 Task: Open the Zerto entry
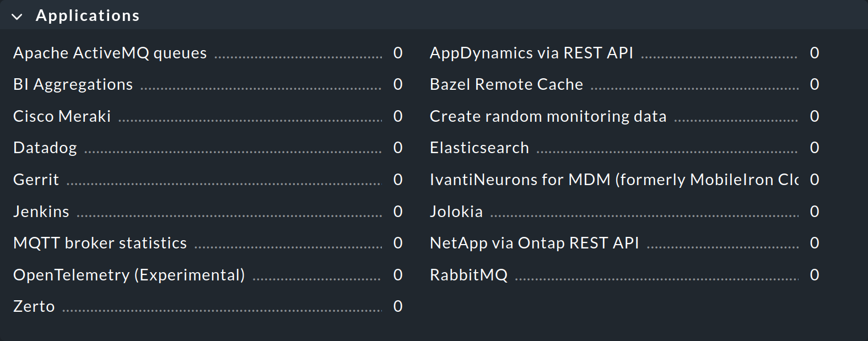34,306
